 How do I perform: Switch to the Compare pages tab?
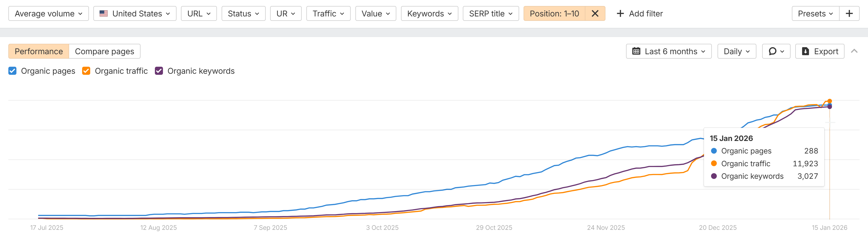pyautogui.click(x=105, y=52)
